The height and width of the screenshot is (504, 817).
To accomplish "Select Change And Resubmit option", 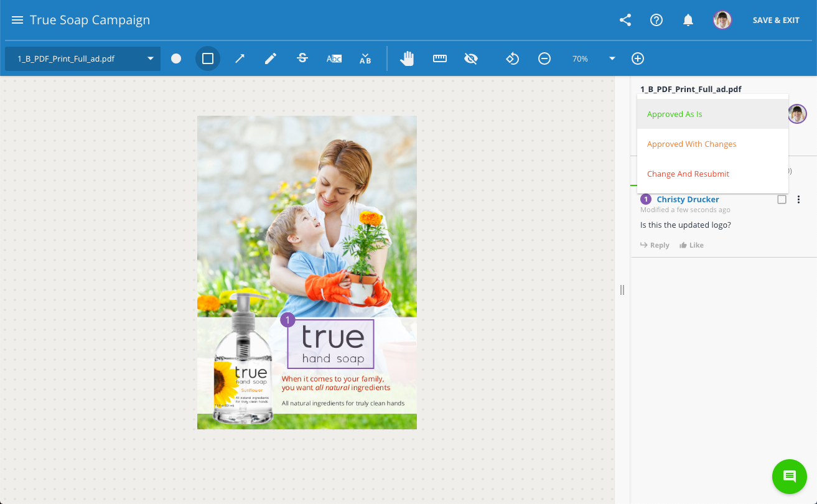I will 688,174.
